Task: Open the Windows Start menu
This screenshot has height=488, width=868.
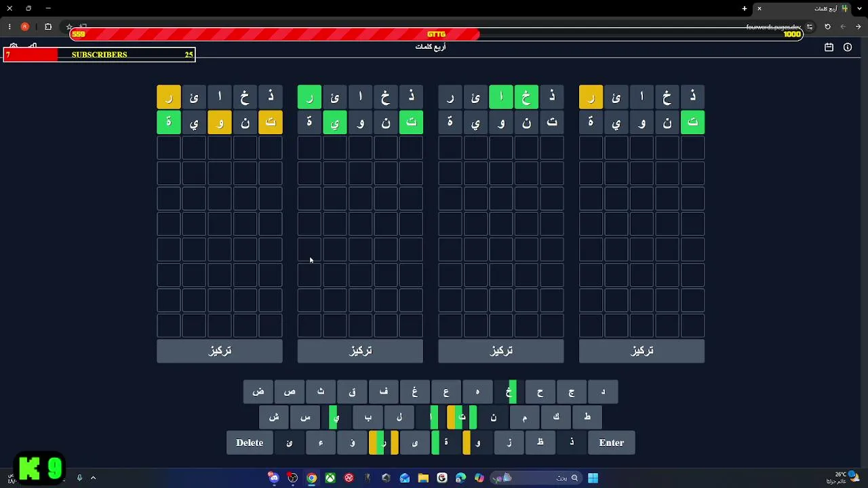Action: pos(593,478)
